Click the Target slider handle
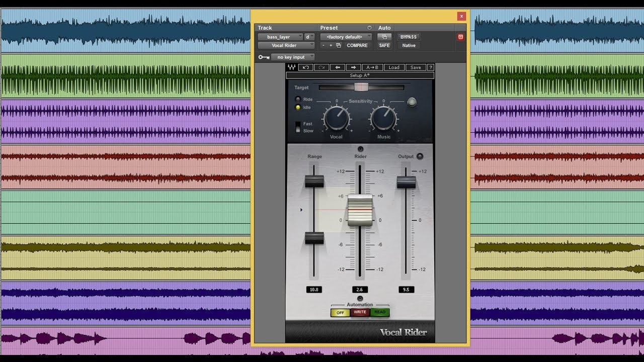Screen dimensions: 644x362 click(361, 87)
